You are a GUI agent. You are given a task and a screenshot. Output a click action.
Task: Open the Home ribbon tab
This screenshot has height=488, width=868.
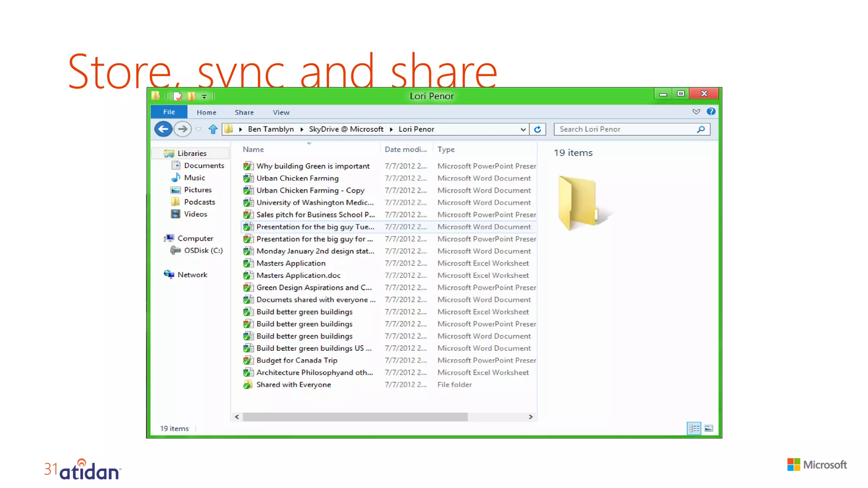pyautogui.click(x=206, y=112)
